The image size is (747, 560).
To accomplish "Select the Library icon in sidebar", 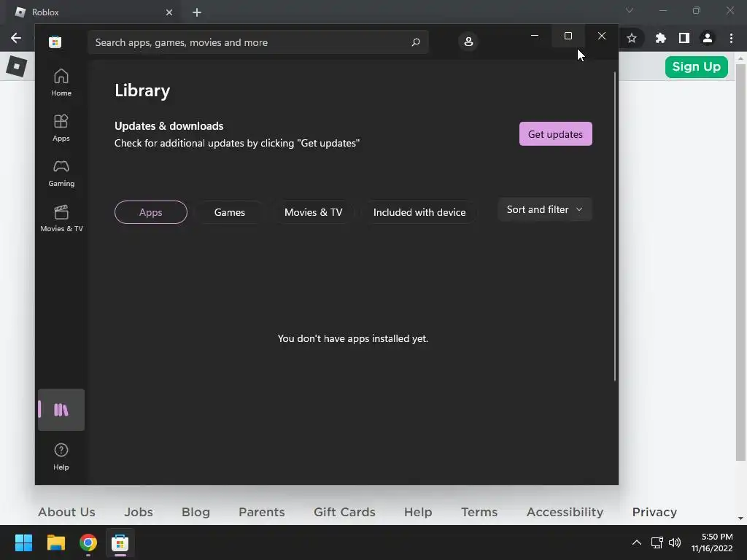I will (x=61, y=410).
